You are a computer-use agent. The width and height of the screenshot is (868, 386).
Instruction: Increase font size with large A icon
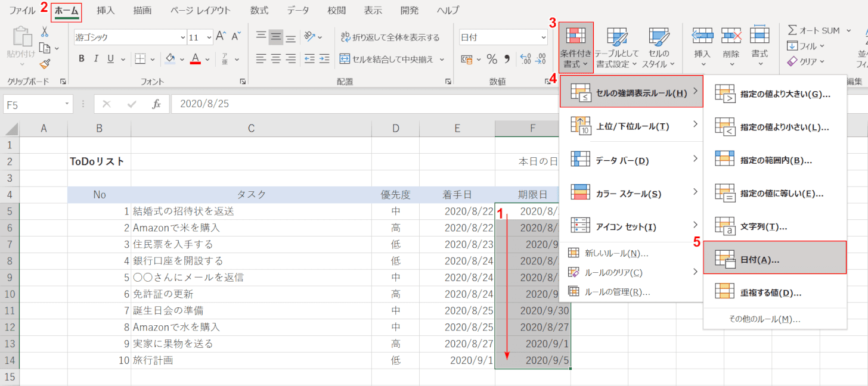(221, 37)
